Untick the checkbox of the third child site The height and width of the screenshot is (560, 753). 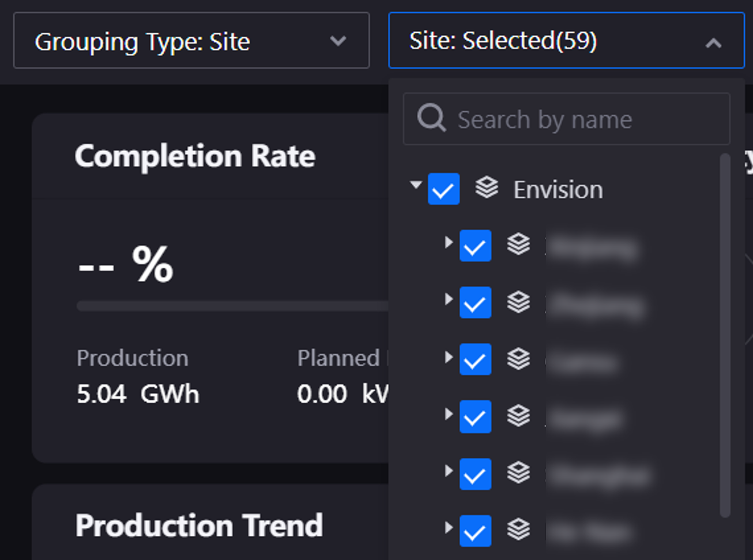tap(475, 359)
